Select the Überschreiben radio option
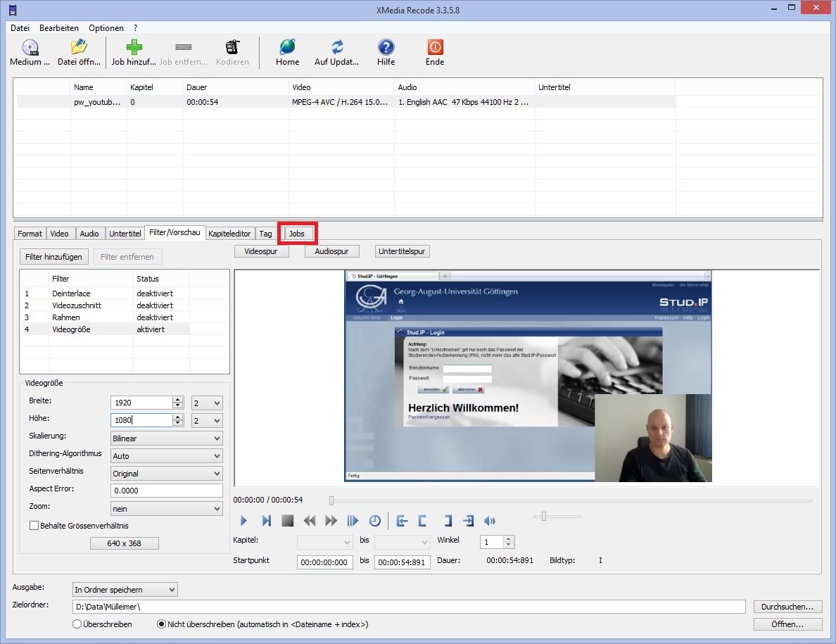 tap(77, 624)
